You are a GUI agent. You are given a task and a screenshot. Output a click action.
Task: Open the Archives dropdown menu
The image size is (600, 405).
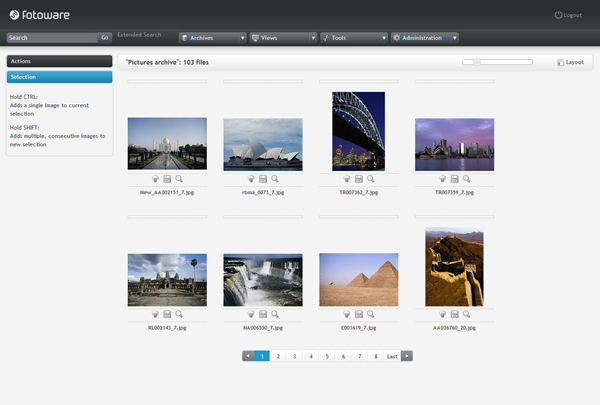coord(212,38)
